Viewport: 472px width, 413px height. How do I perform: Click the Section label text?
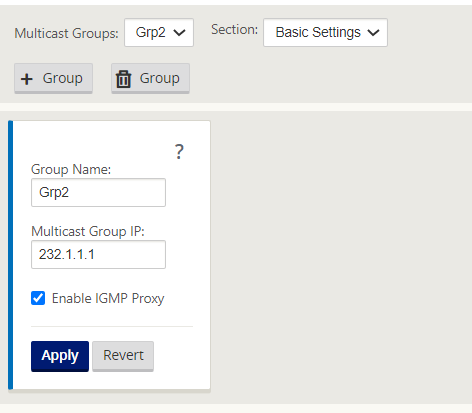point(234,30)
